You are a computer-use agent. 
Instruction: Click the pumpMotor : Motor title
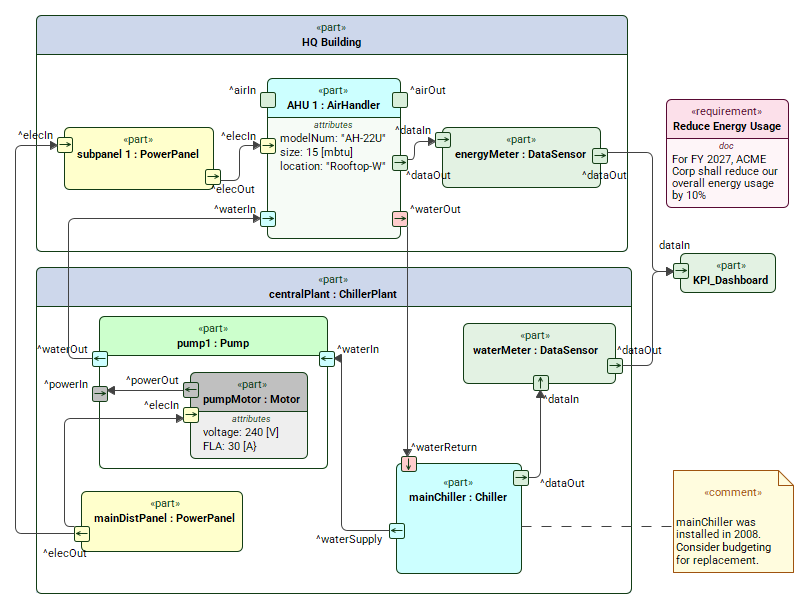[251, 399]
